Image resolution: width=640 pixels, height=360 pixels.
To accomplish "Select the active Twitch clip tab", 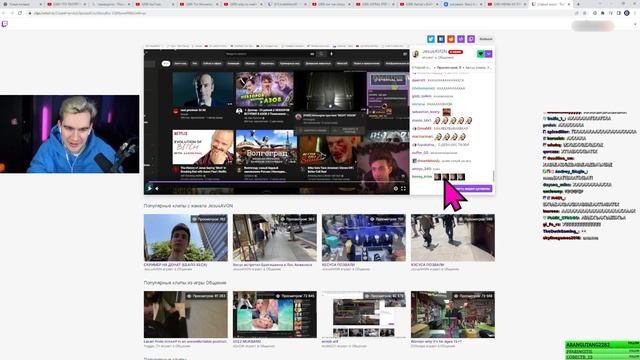I will click(x=550, y=4).
